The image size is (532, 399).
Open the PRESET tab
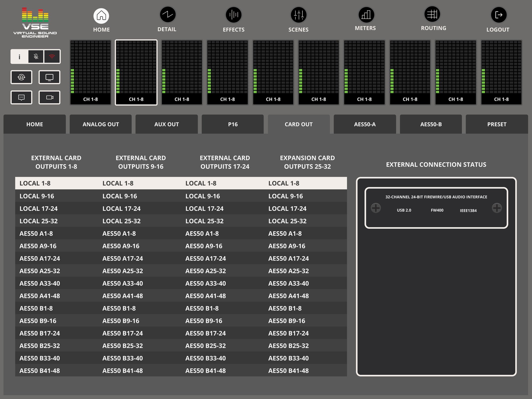497,124
